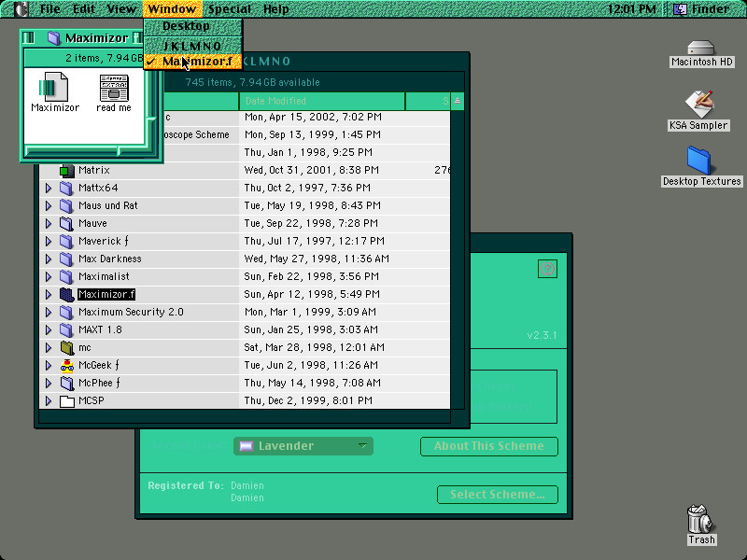Click the Maverick ƒ folder icon
This screenshot has width=747, height=560.
tap(66, 241)
